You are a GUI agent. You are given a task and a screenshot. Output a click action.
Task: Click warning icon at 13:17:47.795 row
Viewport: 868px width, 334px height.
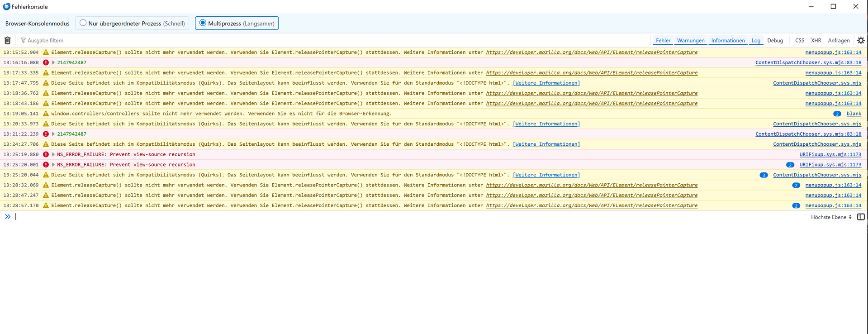click(46, 83)
